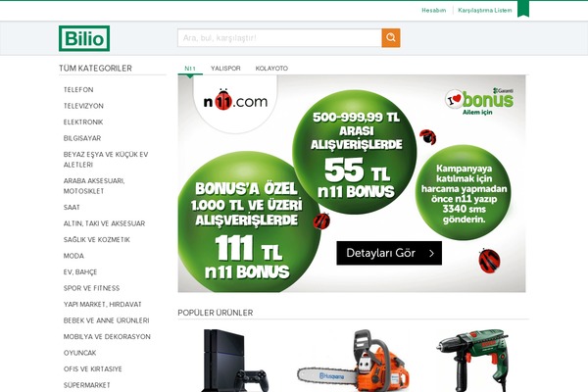This screenshot has width=588, height=392.
Task: Click the green bookmark ribbon icon
Action: (523, 9)
